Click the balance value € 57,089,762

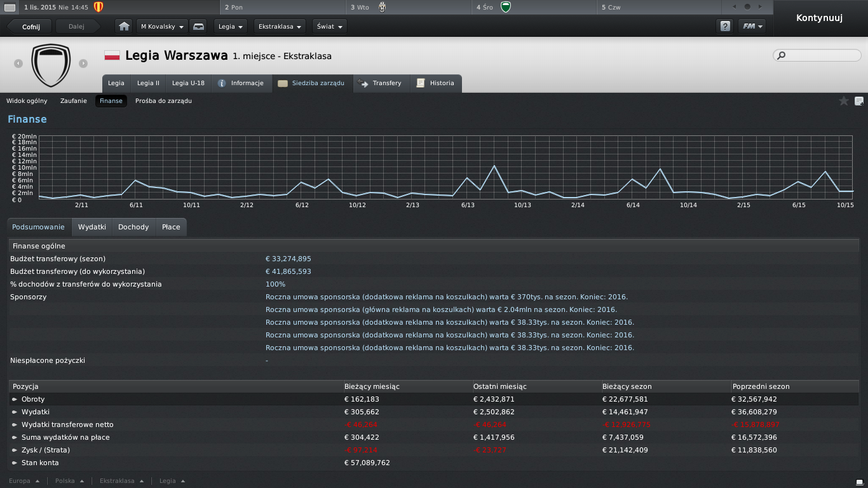367,463
